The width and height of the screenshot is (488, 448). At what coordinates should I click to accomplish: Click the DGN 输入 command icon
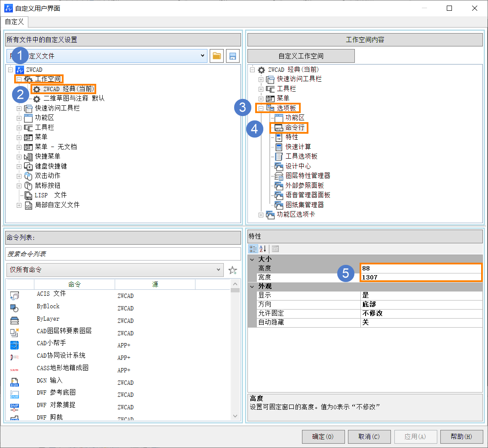coord(14,382)
